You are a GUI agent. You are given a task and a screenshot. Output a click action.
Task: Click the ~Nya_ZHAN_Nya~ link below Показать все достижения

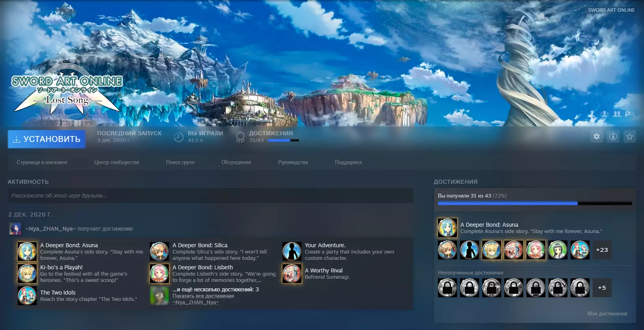point(196,302)
